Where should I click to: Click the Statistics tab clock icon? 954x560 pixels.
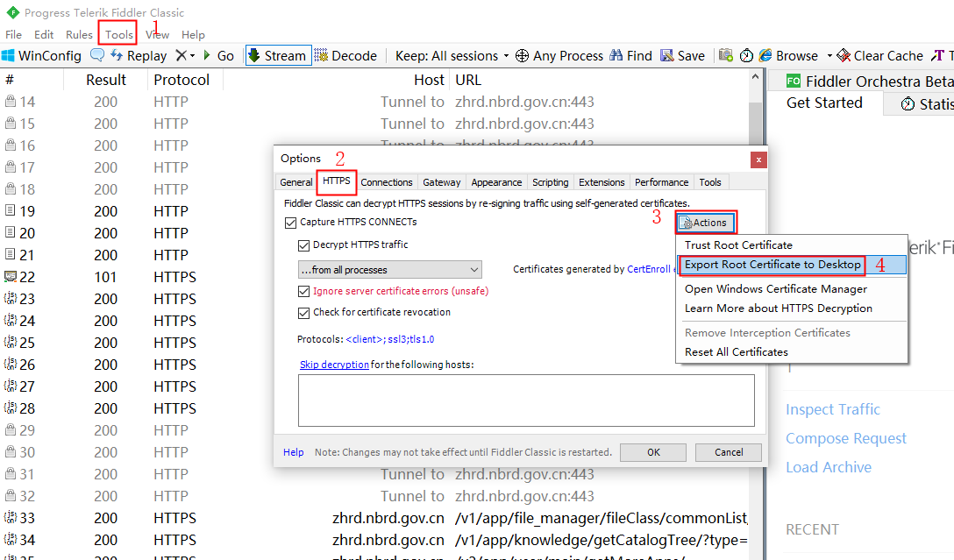[908, 104]
